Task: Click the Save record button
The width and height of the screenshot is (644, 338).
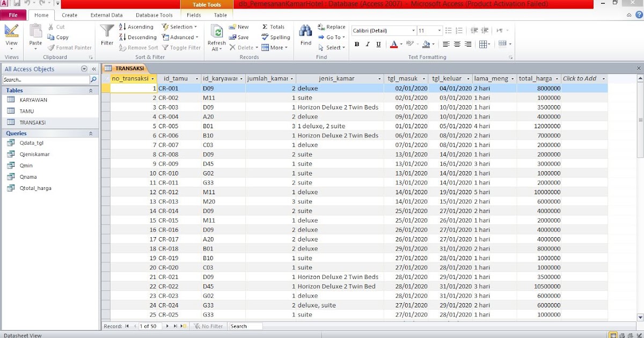Action: click(x=239, y=36)
